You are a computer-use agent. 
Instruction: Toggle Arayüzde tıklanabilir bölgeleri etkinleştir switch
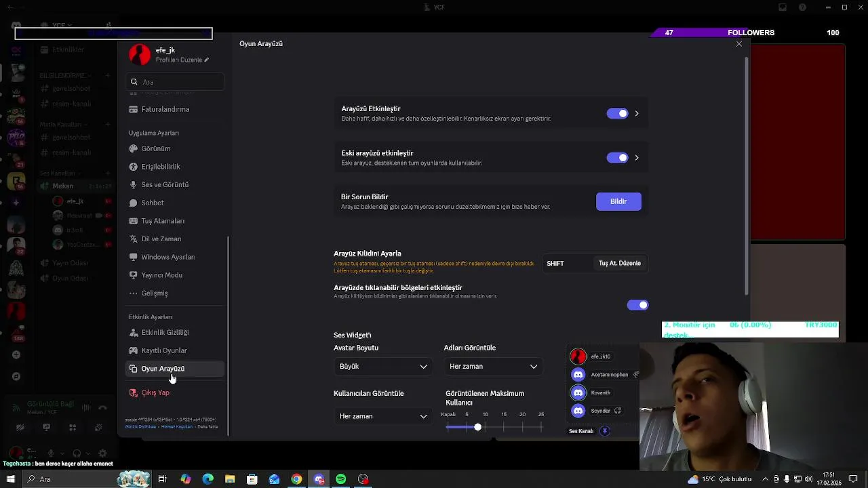pyautogui.click(x=638, y=305)
